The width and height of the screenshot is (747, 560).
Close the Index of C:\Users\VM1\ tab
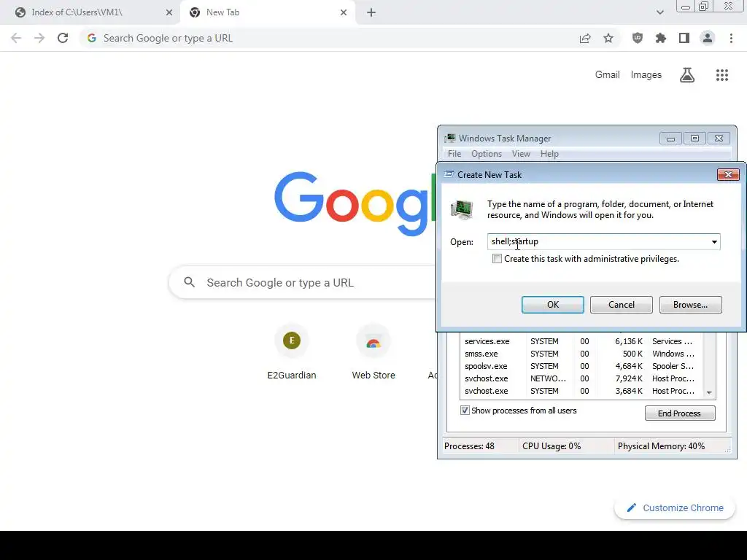[169, 12]
